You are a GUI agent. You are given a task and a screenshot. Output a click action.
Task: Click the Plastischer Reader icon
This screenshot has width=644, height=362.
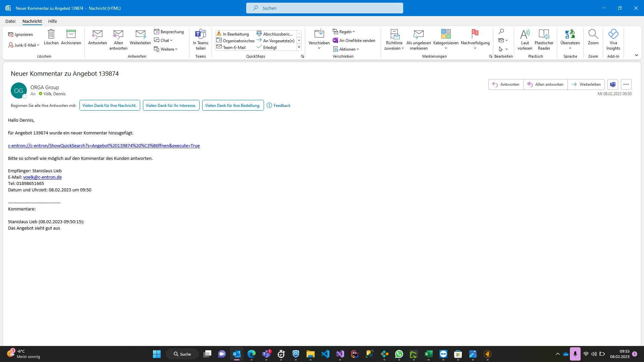coord(544,39)
